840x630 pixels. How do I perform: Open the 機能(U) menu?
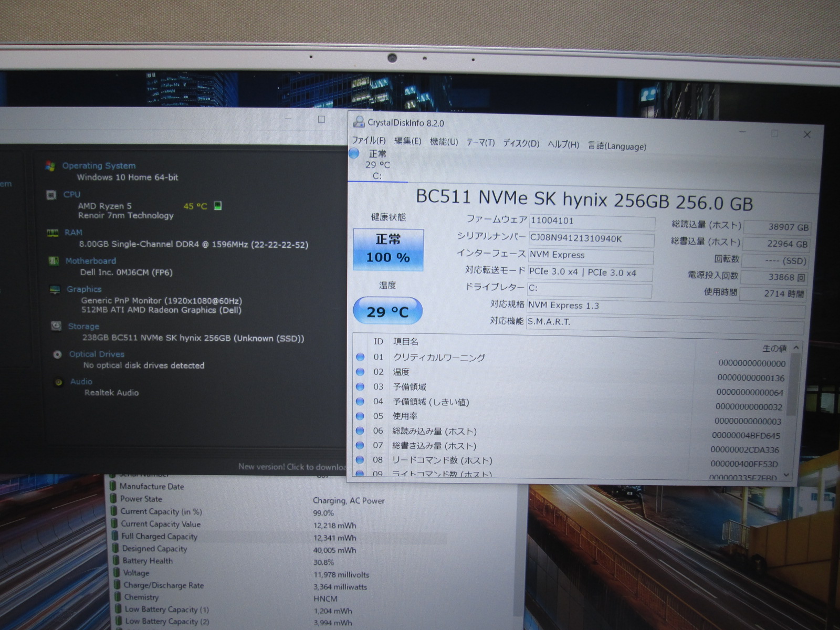[x=444, y=142]
